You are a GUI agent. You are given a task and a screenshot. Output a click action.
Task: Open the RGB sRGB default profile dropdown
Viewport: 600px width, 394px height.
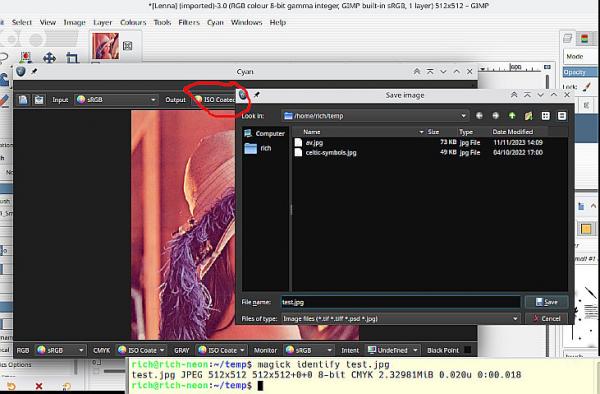click(x=60, y=350)
